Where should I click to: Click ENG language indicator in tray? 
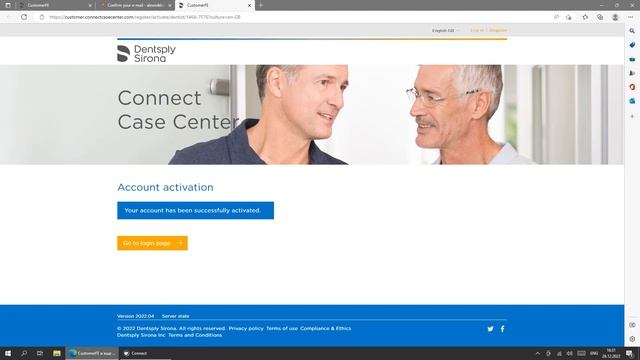point(594,353)
